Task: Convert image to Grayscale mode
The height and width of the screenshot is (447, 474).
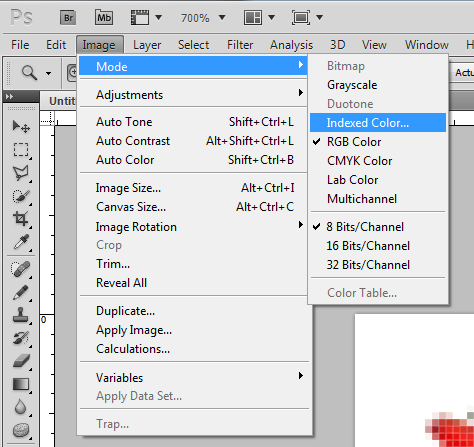Action: point(378,85)
